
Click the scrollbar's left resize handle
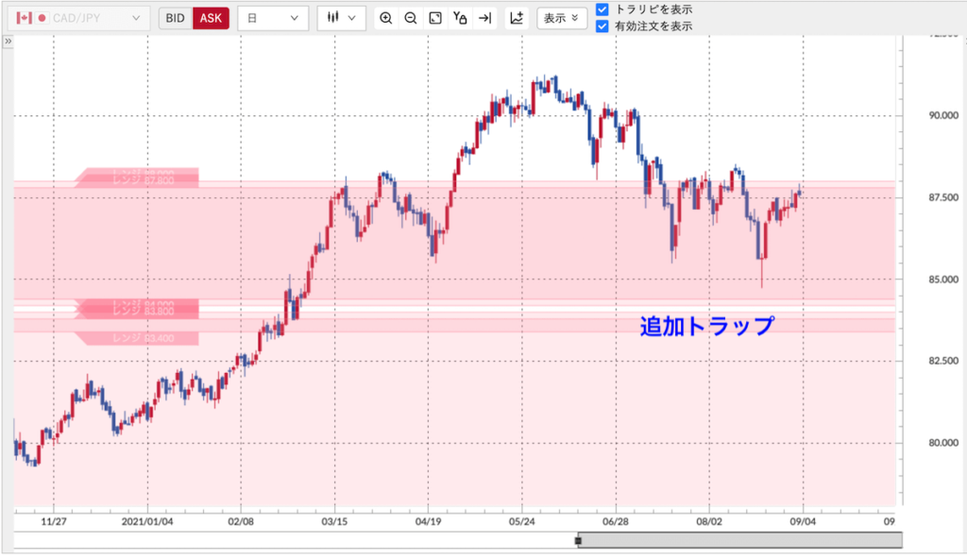[x=578, y=541]
